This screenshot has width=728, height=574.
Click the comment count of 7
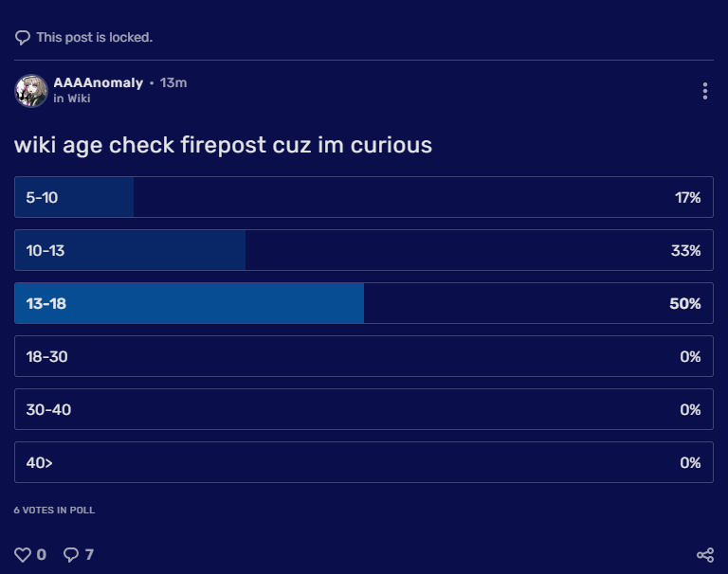89,555
